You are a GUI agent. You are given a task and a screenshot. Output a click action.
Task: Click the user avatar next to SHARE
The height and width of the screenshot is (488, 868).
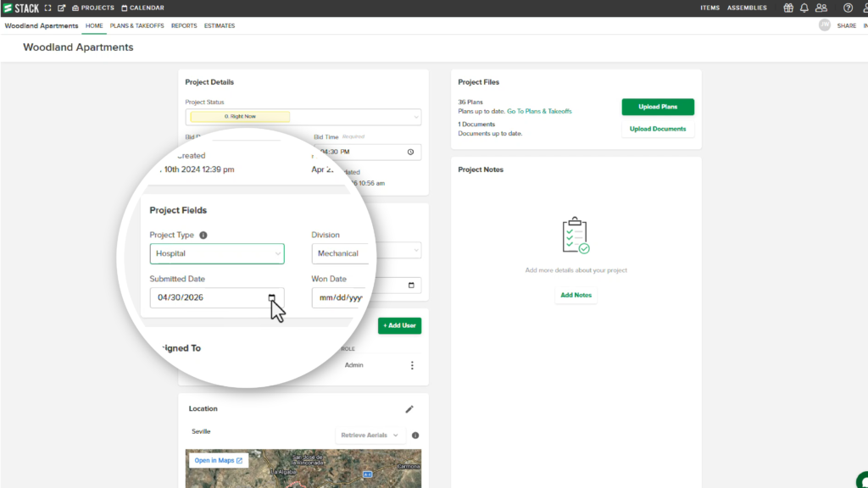825,25
